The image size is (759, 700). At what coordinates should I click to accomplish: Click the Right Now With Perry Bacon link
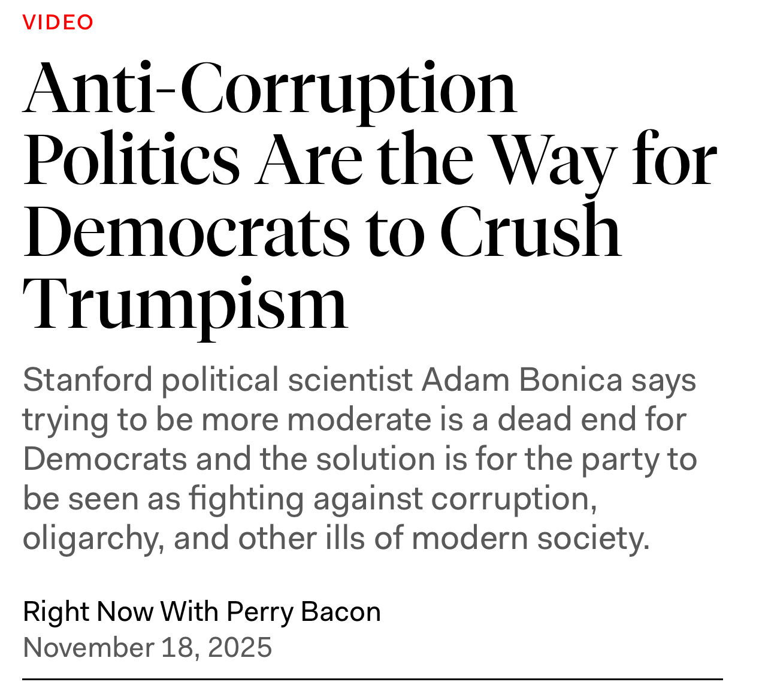click(x=201, y=611)
